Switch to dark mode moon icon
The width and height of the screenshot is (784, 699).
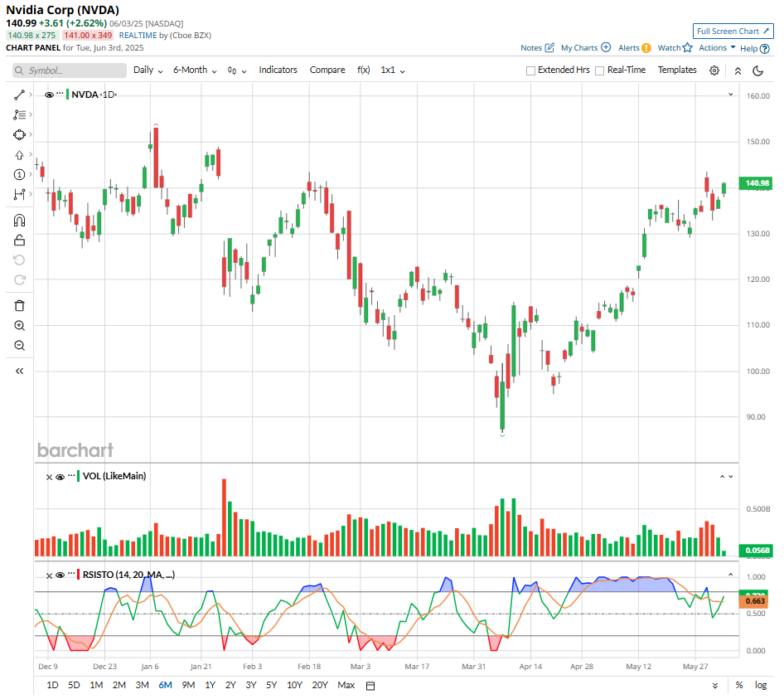(x=758, y=70)
